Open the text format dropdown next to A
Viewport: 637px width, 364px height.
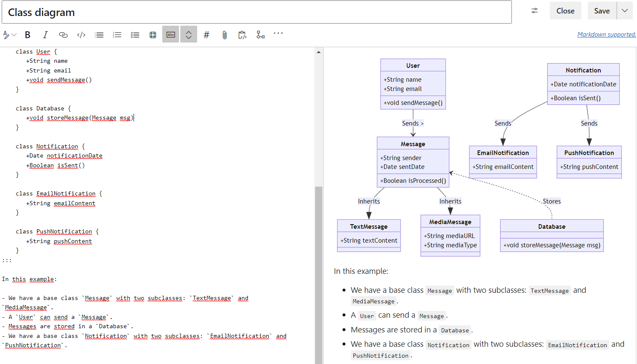click(9, 34)
